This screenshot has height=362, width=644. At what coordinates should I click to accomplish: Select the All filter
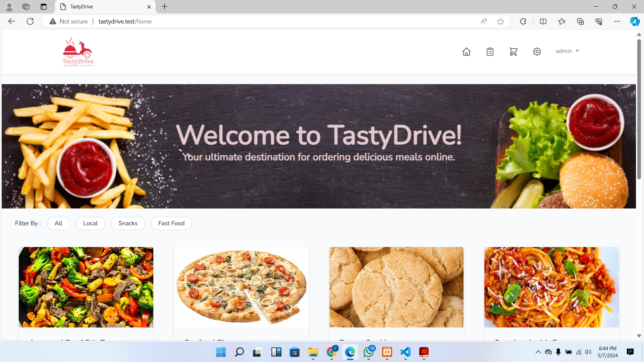point(58,223)
